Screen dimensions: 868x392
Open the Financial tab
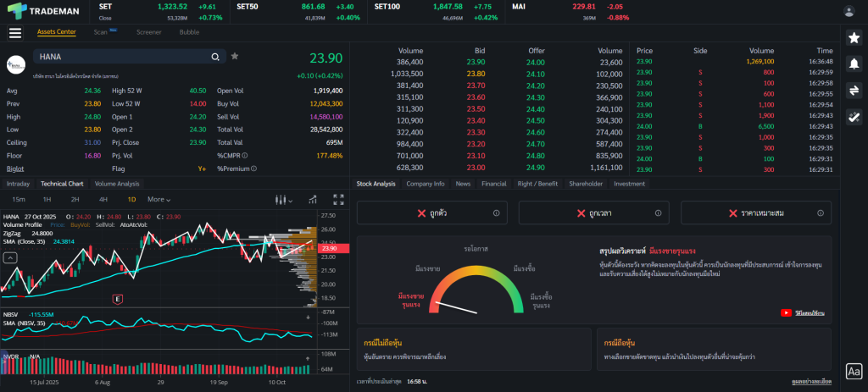(x=493, y=183)
